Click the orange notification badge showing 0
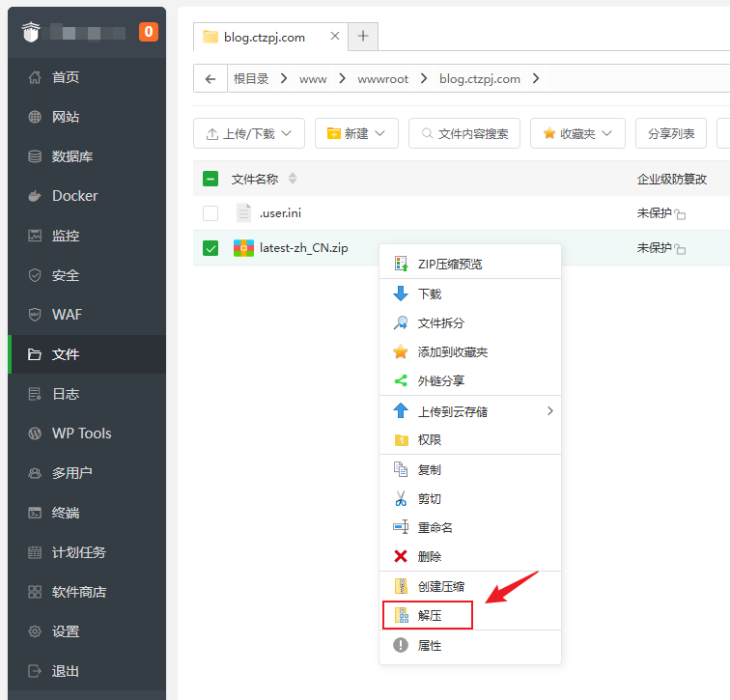Screen dimensions: 730x700 click(x=148, y=32)
